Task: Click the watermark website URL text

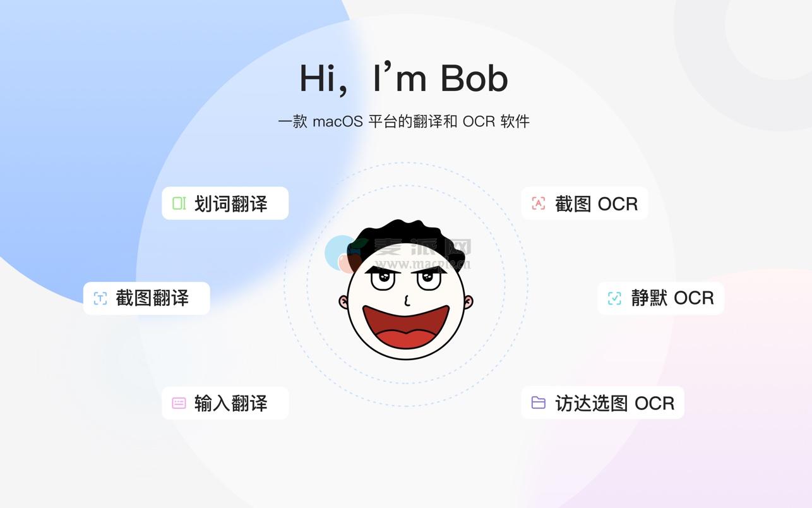Action: (422, 264)
